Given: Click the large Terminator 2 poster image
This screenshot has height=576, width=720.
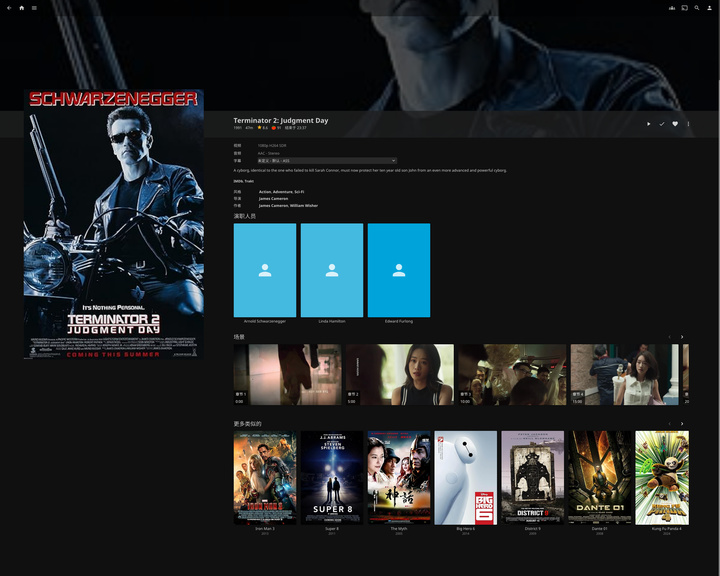Looking at the screenshot, I should tap(114, 224).
